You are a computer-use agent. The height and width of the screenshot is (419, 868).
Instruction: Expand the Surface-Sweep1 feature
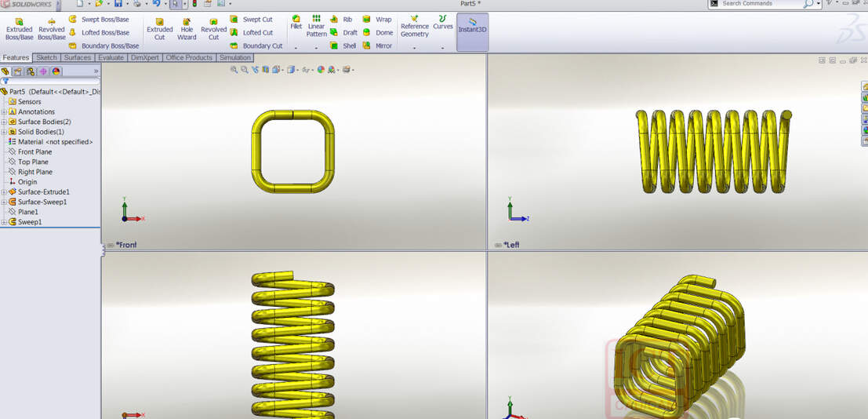(x=4, y=202)
